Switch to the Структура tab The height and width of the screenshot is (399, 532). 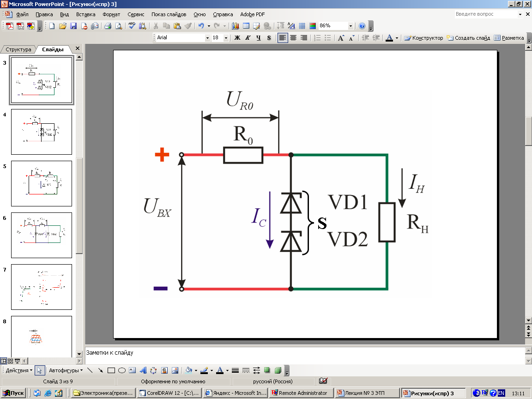point(18,49)
